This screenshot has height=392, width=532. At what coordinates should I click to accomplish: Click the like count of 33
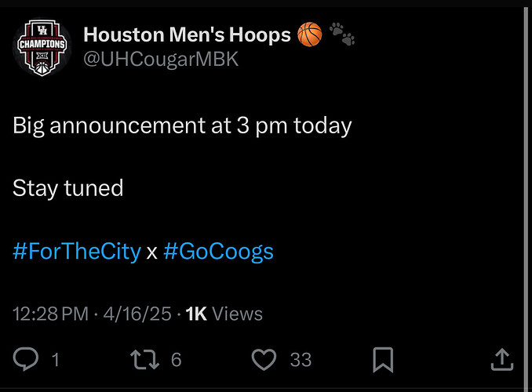(x=301, y=360)
